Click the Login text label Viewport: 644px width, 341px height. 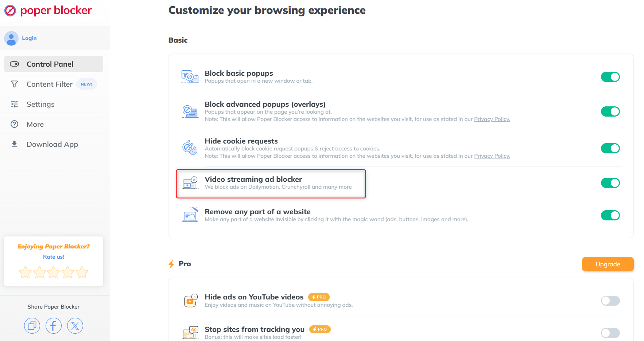(29, 38)
